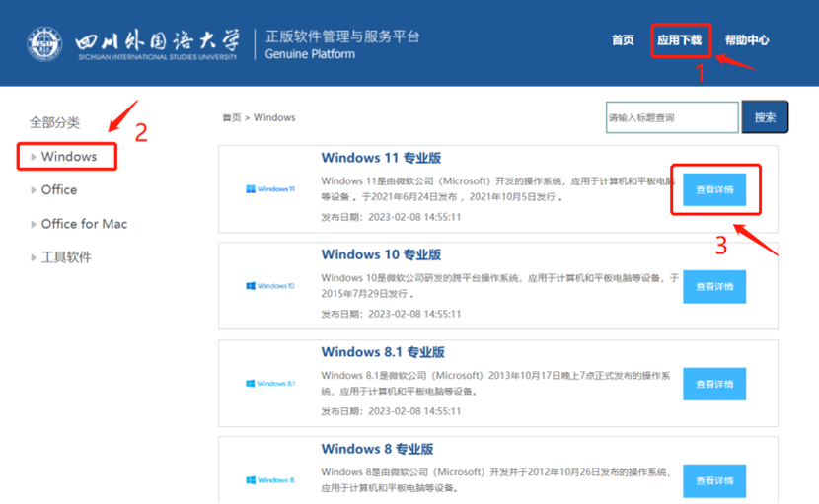The width and height of the screenshot is (819, 504).
Task: Select Office for Mac in the sidebar
Action: [84, 224]
